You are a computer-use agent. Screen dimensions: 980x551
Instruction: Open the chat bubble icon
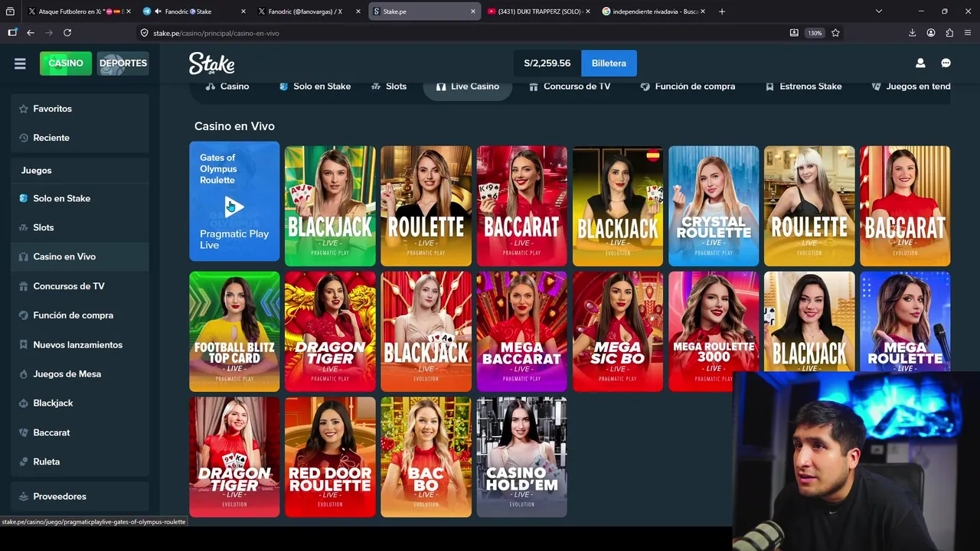point(946,64)
